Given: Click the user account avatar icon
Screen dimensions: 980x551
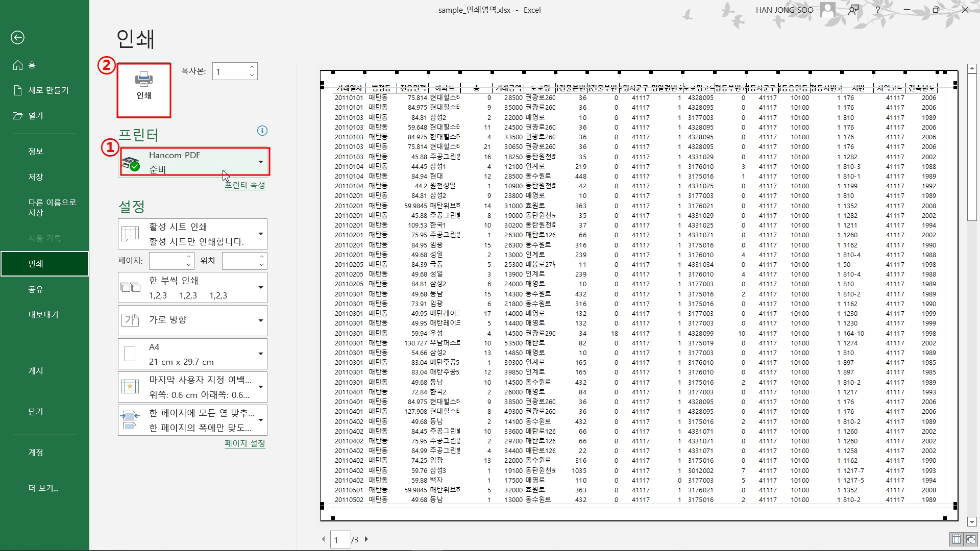Looking at the screenshot, I should point(828,10).
